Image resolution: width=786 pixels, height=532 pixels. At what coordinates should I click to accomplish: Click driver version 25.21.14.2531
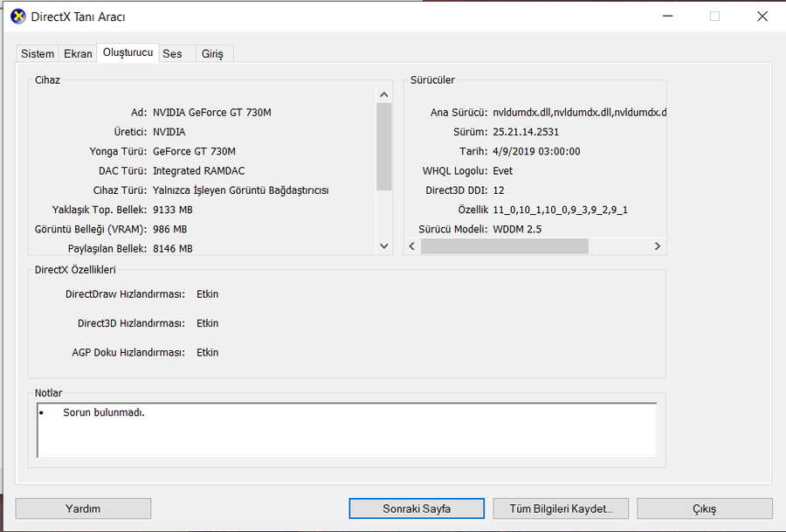[526, 132]
